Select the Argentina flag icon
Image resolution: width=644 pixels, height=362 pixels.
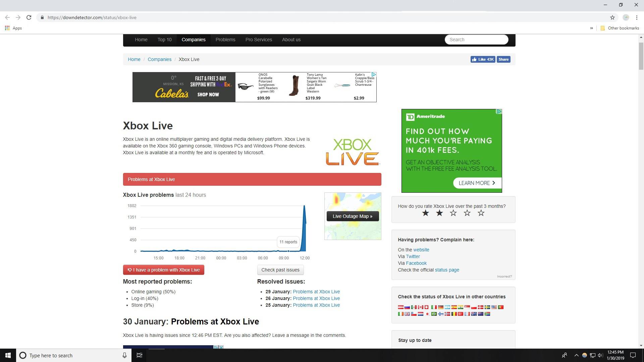(447, 307)
